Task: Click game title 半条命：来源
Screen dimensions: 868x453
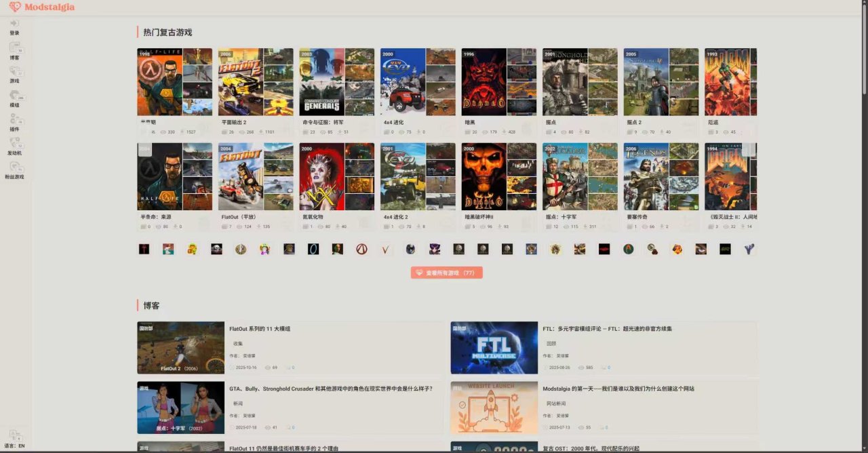Action: 156,217
